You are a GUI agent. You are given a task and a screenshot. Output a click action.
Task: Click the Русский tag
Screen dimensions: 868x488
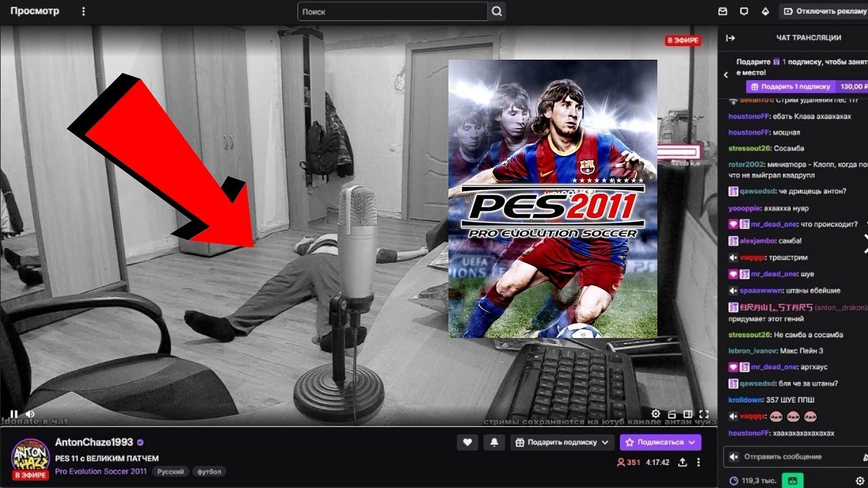click(x=170, y=472)
